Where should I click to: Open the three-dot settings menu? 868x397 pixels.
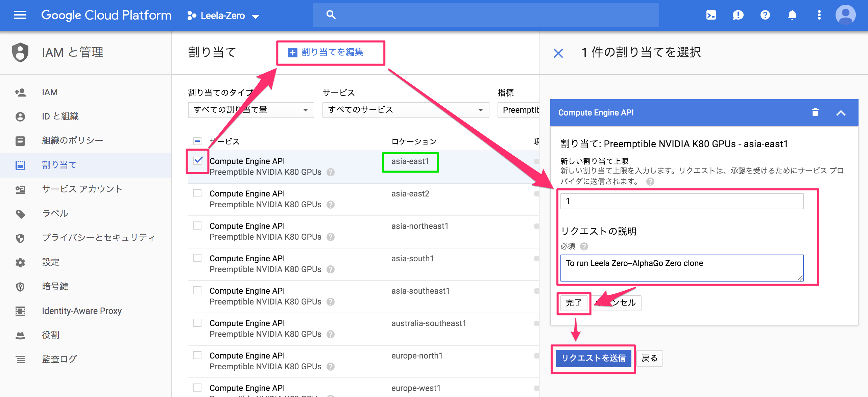819,15
